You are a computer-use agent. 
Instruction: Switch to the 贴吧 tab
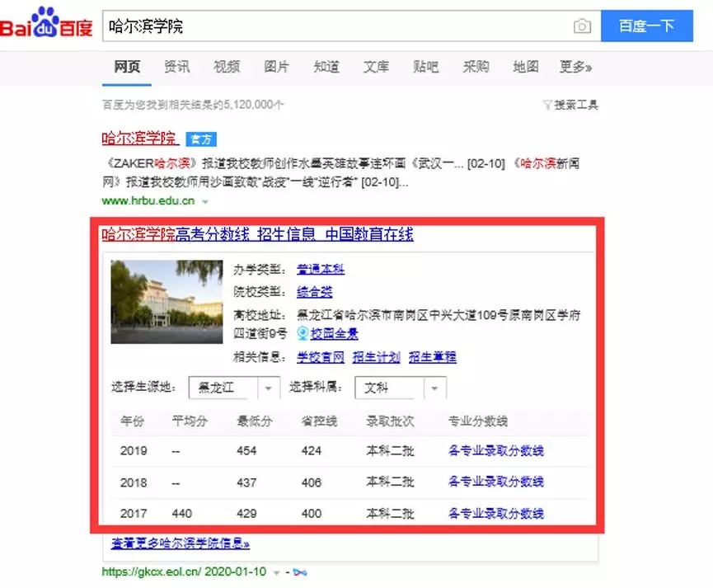coord(426,67)
